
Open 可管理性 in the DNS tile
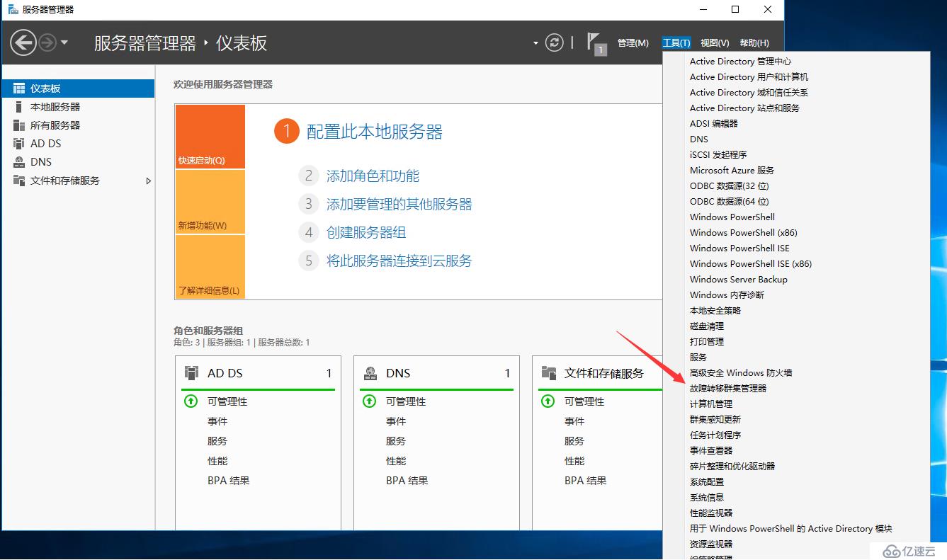pos(406,401)
